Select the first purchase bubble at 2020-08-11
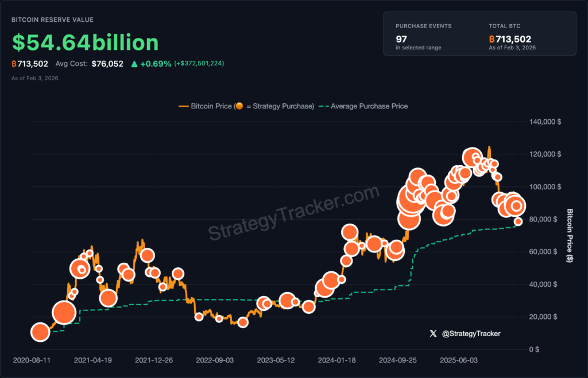 40,332
